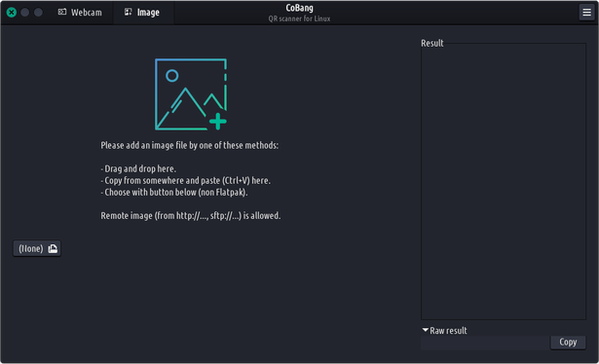This screenshot has height=364, width=599.
Task: Click inside the Result display area
Action: [504, 181]
